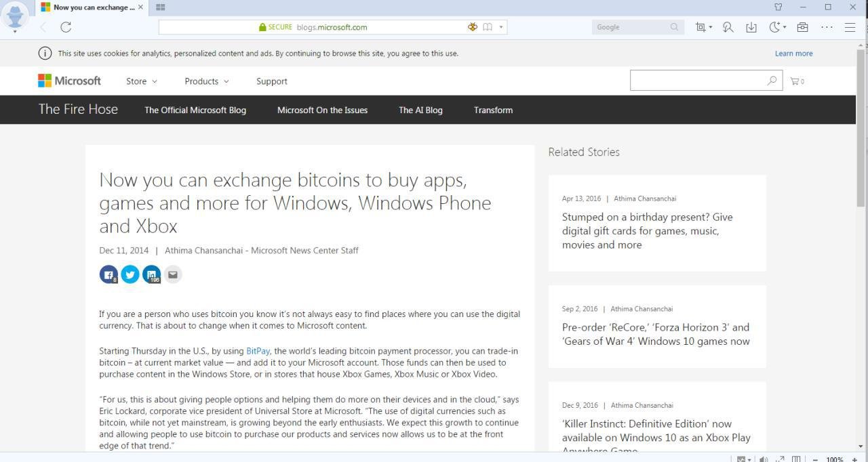Open the downloads manager icon
The width and height of the screenshot is (868, 462).
751,27
